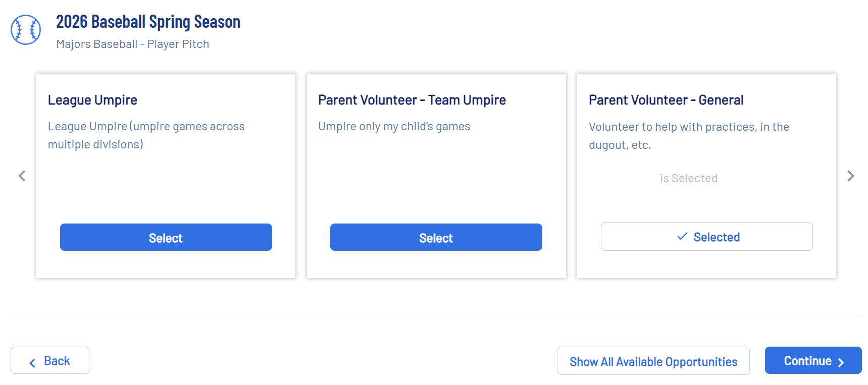Deselect the Parent Volunteer - General role

[706, 237]
